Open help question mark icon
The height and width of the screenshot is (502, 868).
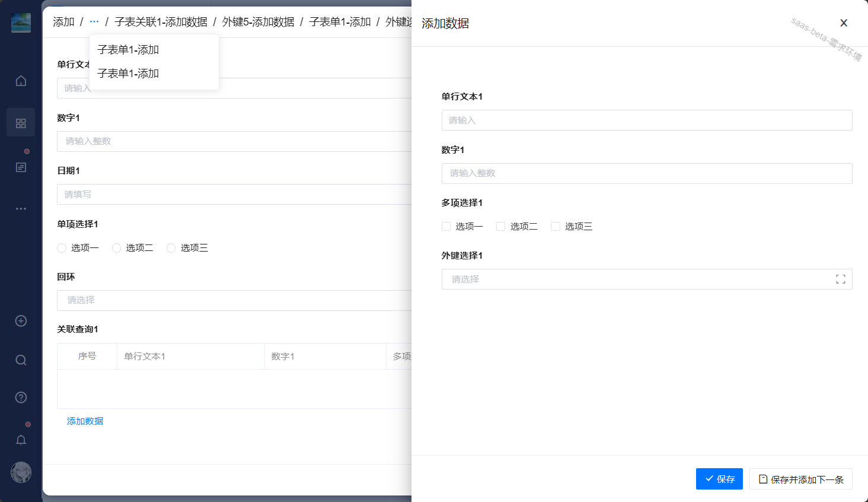(x=21, y=398)
